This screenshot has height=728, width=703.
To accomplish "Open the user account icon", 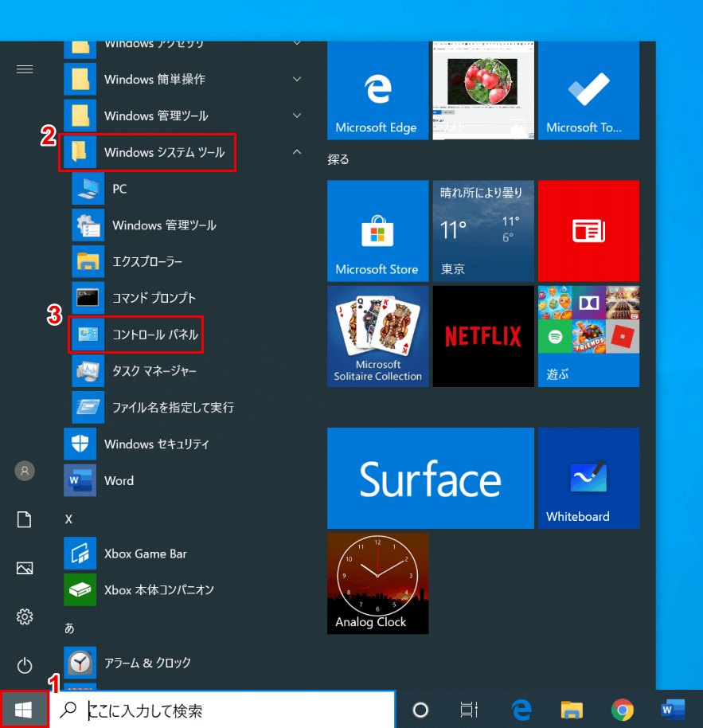I will point(25,471).
